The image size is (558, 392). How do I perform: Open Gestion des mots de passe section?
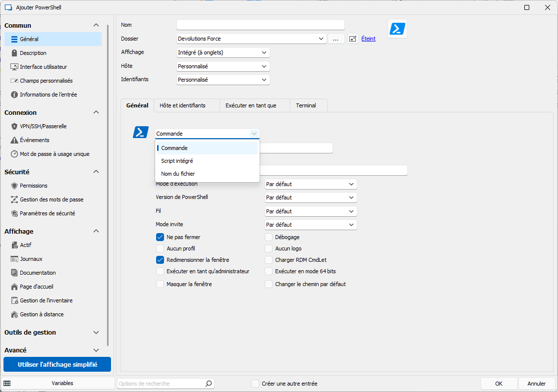(x=51, y=199)
